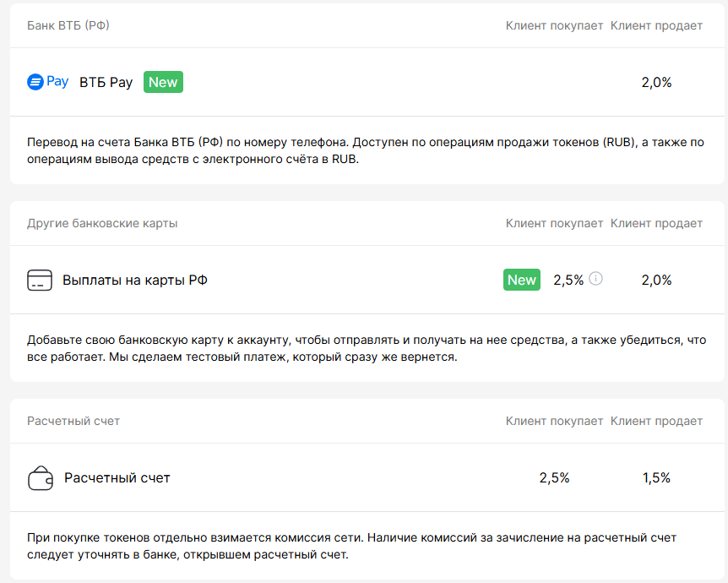The width and height of the screenshot is (728, 583).
Task: Open Выплаты на карты РФ option
Action: [x=135, y=281]
